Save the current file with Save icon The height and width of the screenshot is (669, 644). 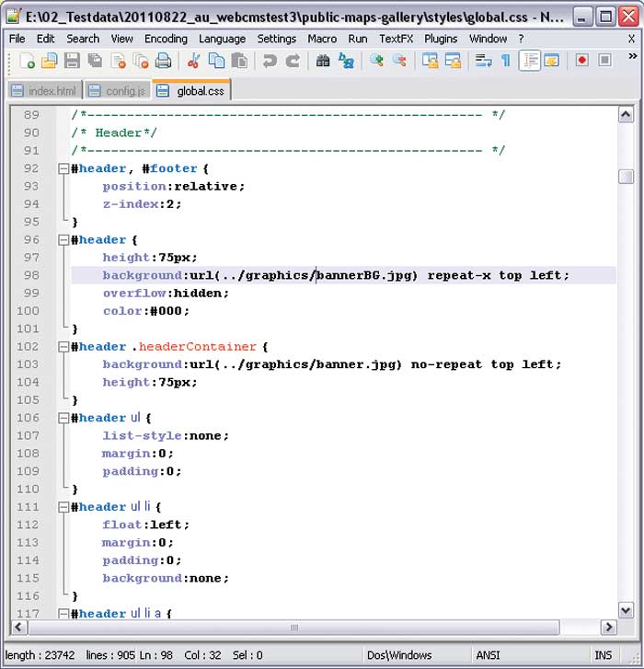(72, 61)
